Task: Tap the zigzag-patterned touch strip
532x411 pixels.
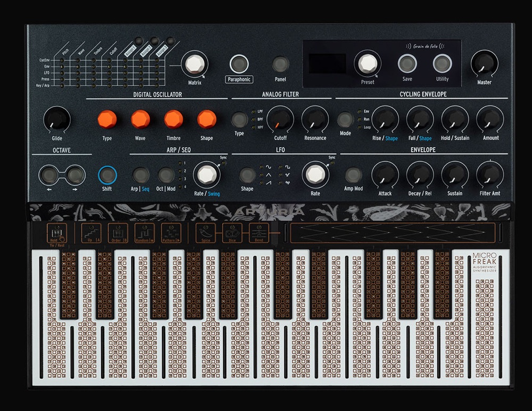Action: tap(393, 233)
